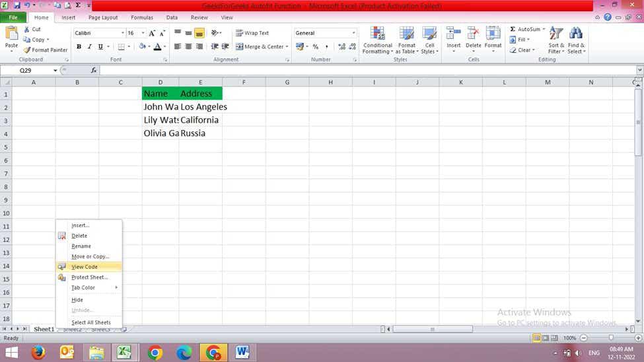Choose View Code from context menu

click(89, 267)
